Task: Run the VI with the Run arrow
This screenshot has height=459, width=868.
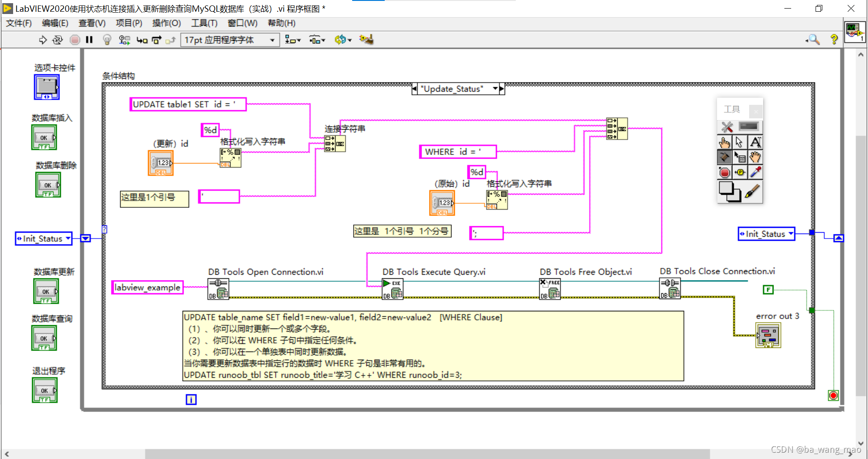Action: [x=43, y=40]
